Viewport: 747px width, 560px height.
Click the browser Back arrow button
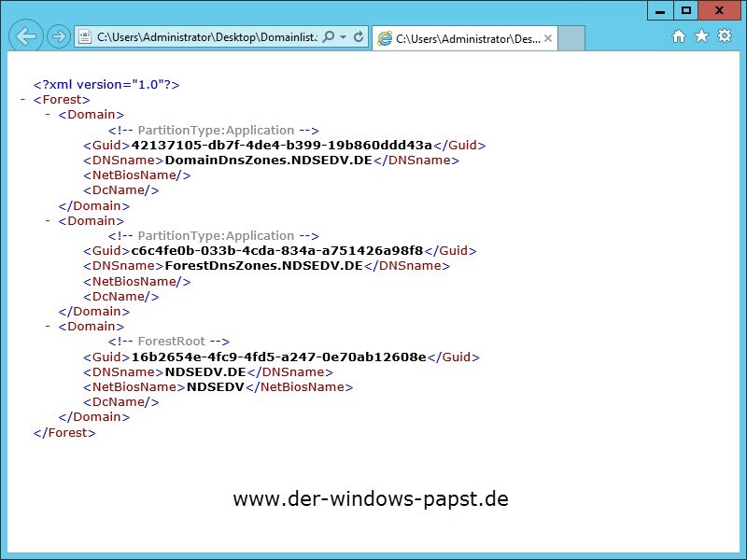click(26, 37)
